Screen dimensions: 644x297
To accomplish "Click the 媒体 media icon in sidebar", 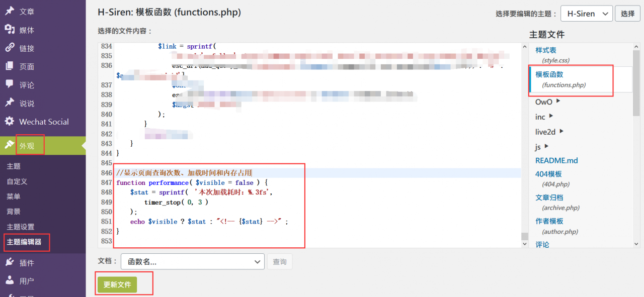I will point(9,30).
